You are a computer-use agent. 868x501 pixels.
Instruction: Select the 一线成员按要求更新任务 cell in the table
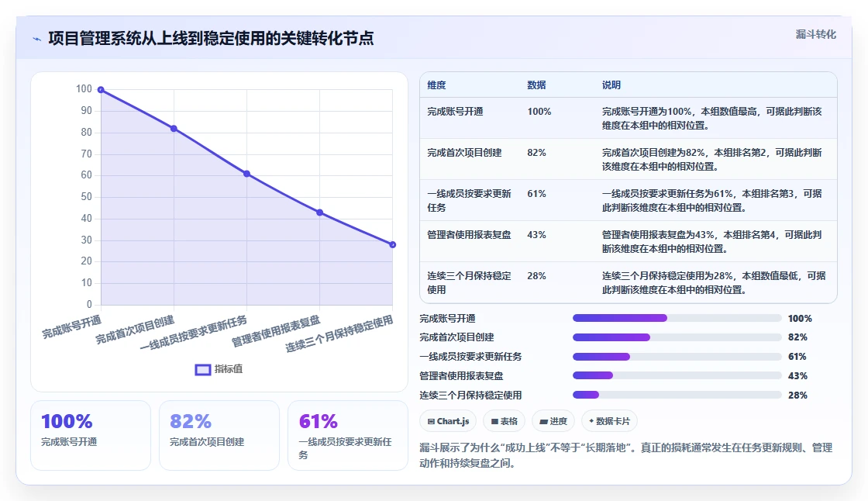469,201
